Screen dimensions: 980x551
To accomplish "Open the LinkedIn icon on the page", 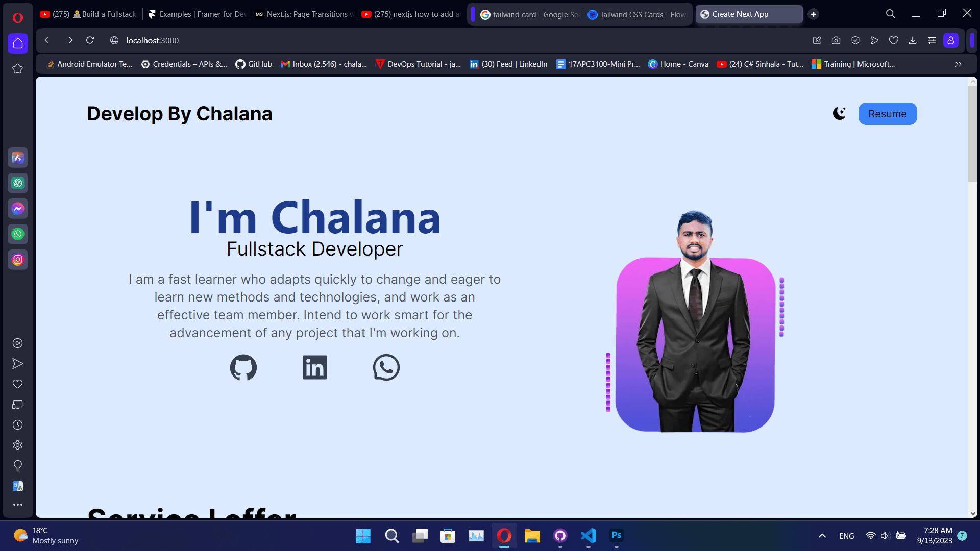I will pos(315,367).
